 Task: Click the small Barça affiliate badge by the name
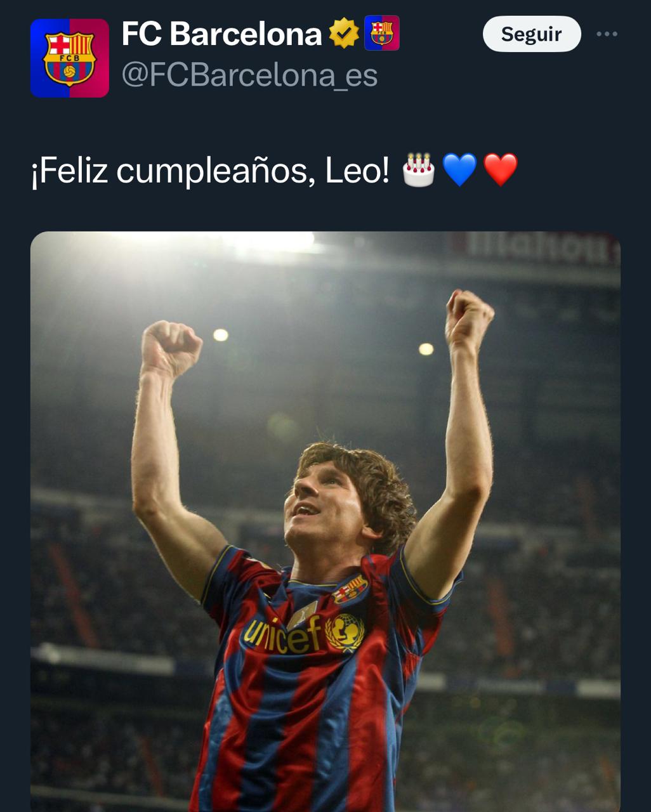click(382, 33)
